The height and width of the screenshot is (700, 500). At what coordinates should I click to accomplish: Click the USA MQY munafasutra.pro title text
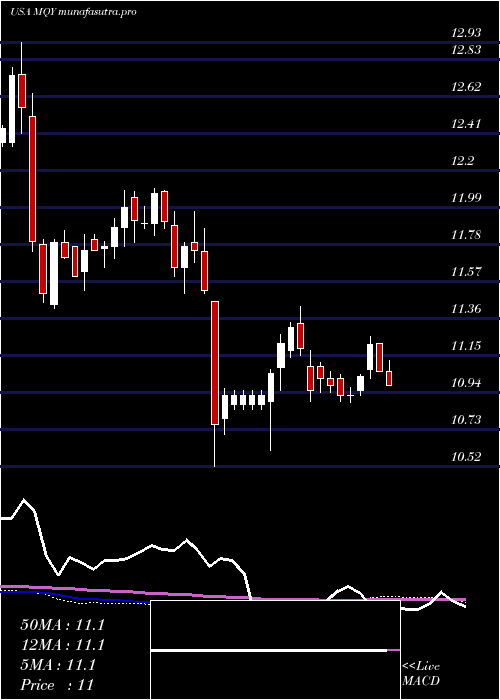pyautogui.click(x=73, y=12)
